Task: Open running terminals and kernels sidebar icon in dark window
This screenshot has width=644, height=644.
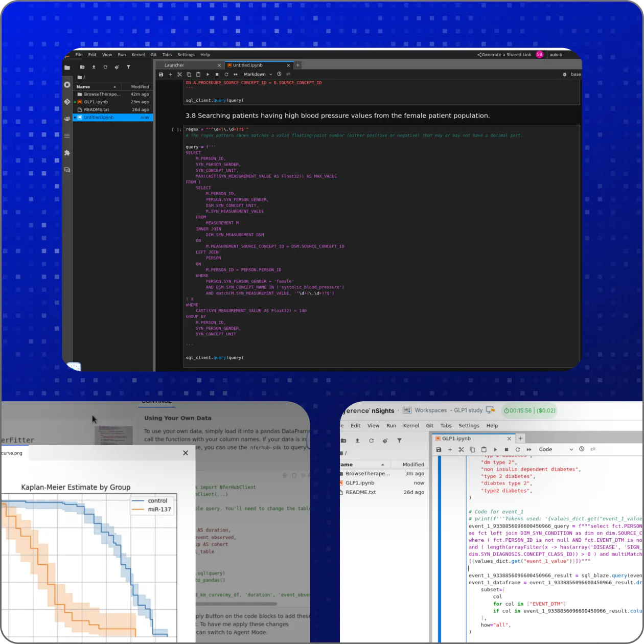Action: [67, 84]
